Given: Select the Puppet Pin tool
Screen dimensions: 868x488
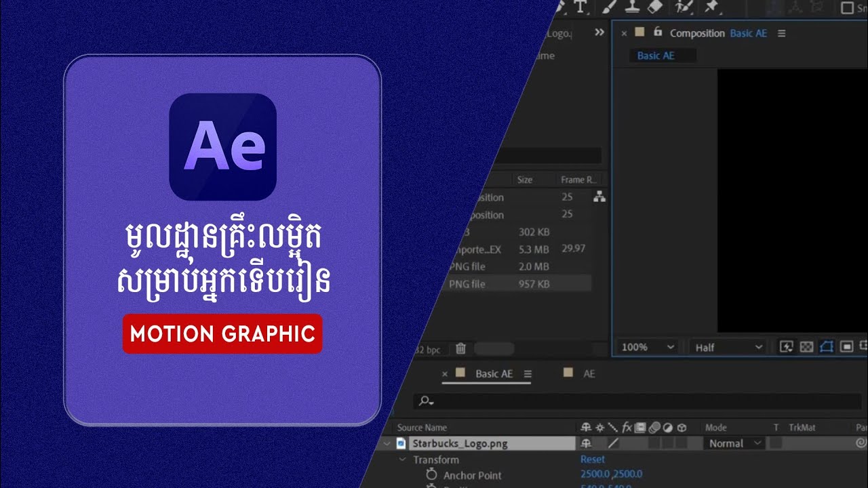Looking at the screenshot, I should (x=711, y=7).
